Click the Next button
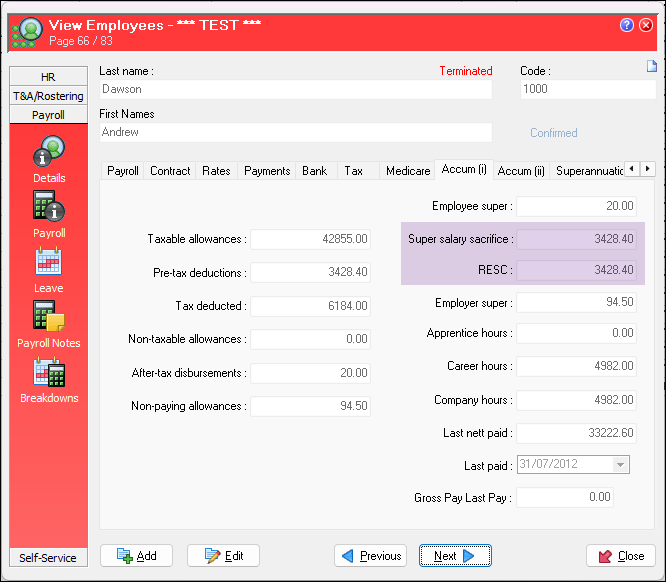 (455, 556)
